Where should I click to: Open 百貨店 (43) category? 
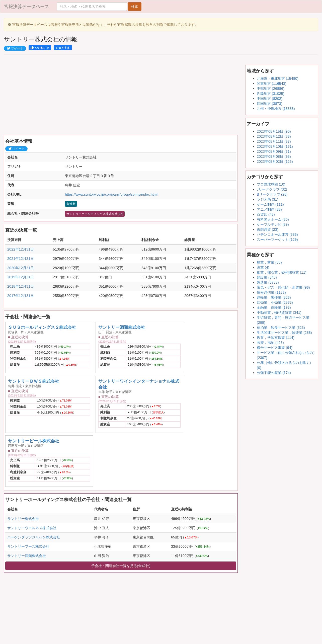click(266, 214)
